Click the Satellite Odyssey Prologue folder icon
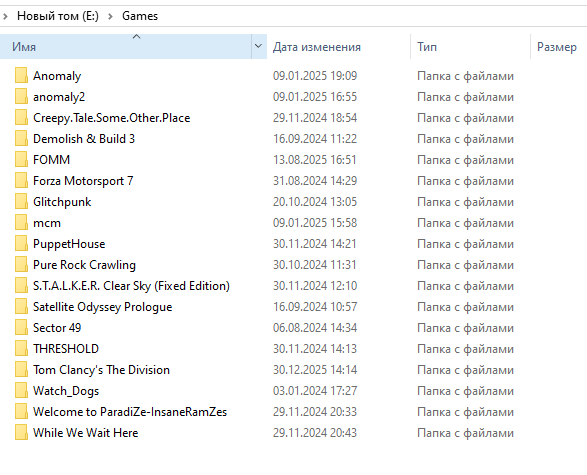587x475 pixels. pyautogui.click(x=21, y=306)
